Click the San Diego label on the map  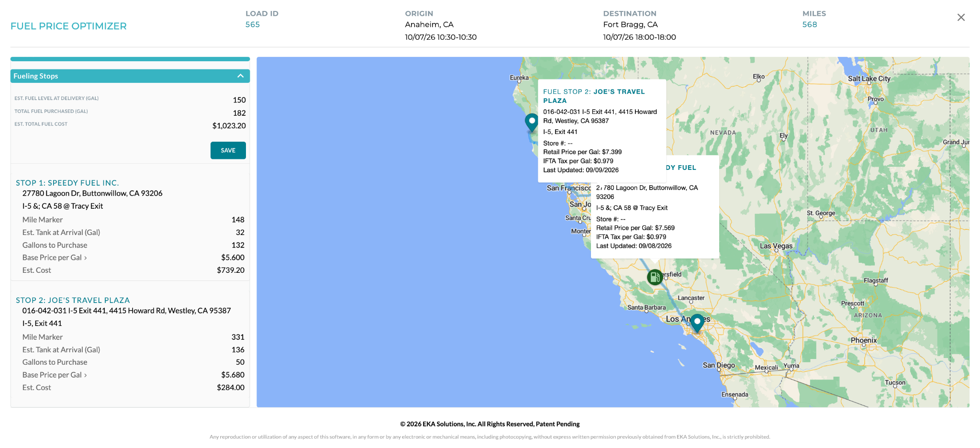(x=719, y=365)
